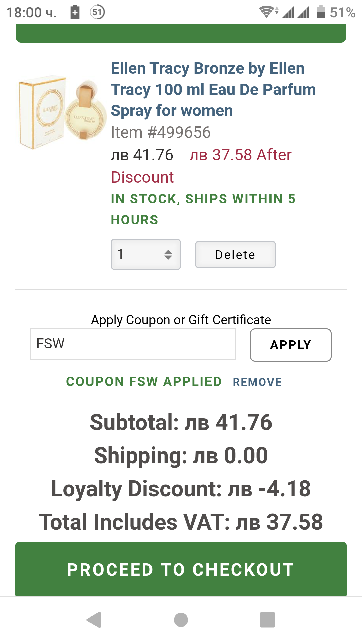Tap the cellular signal bars icon
This screenshot has height=644, width=362.
tap(296, 13)
